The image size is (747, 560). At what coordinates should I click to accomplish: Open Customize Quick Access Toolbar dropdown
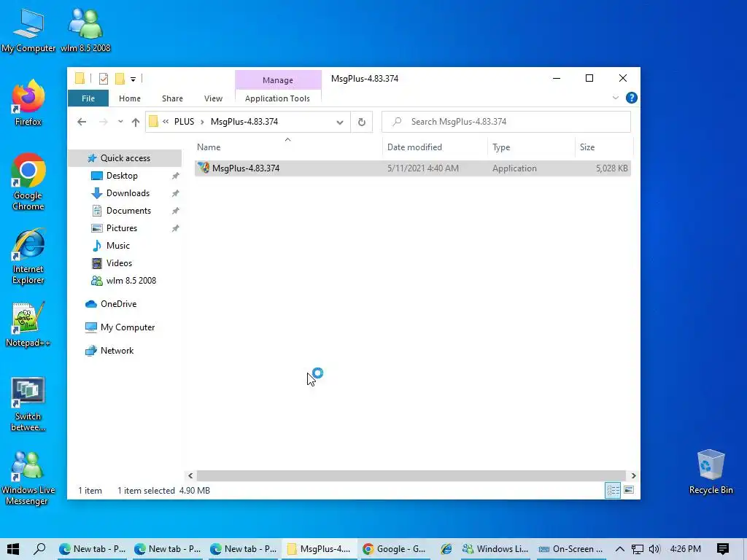pos(133,79)
